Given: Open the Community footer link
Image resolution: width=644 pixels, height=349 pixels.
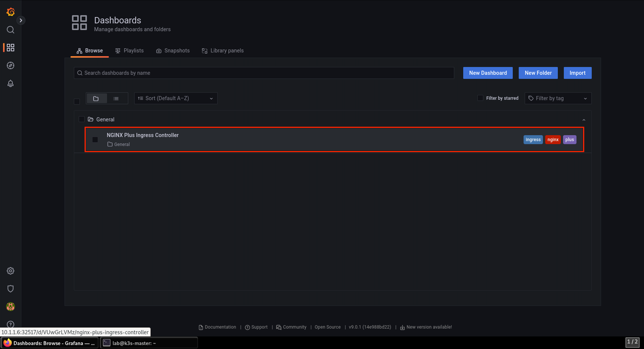Looking at the screenshot, I should 291,327.
